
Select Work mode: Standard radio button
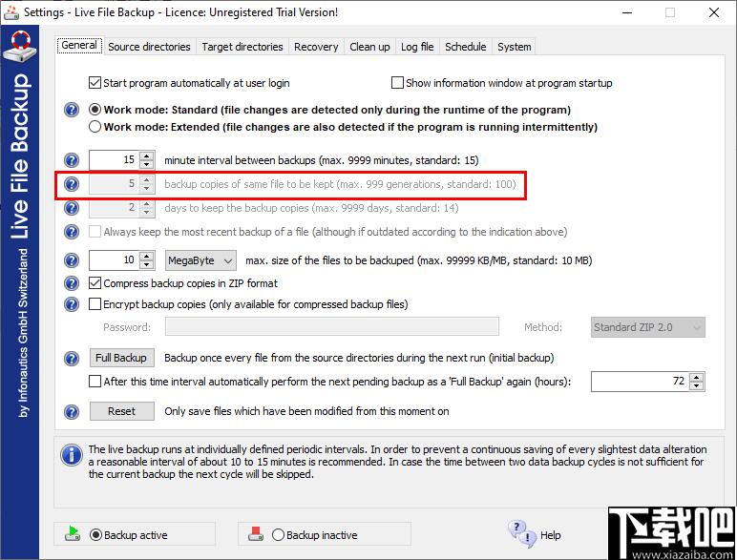click(x=95, y=110)
